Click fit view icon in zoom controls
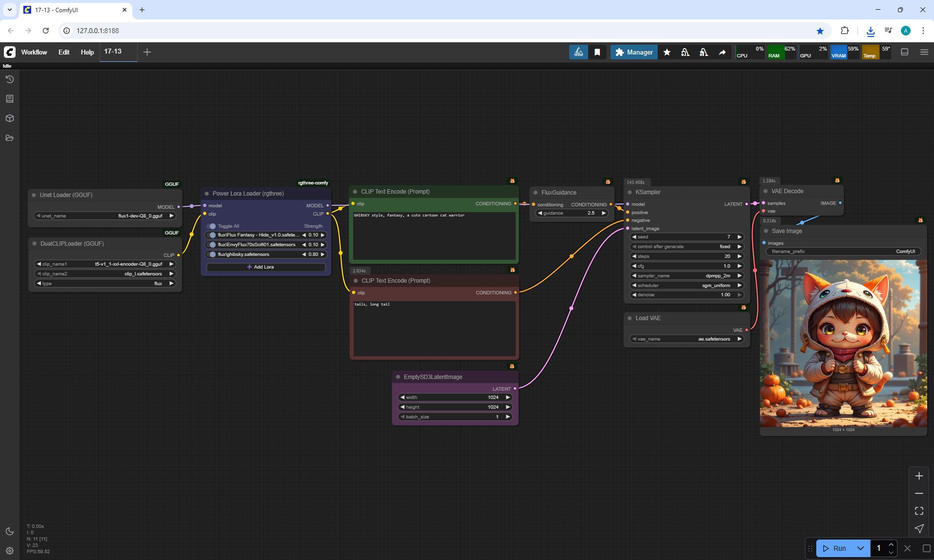 [x=919, y=511]
